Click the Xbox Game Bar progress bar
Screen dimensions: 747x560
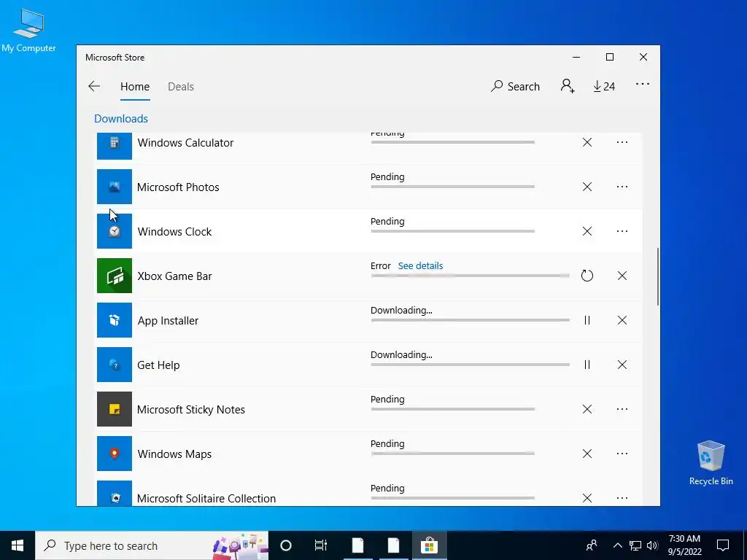(471, 276)
